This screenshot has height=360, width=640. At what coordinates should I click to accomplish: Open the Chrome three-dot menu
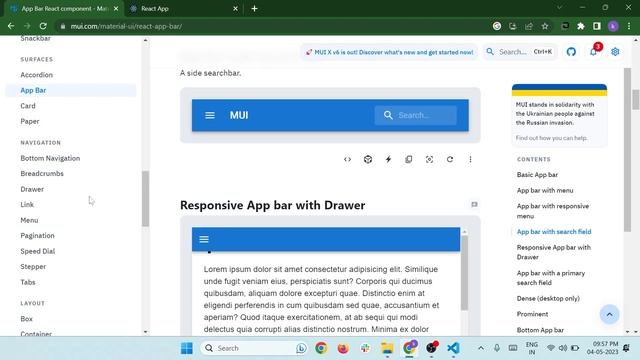pos(629,26)
